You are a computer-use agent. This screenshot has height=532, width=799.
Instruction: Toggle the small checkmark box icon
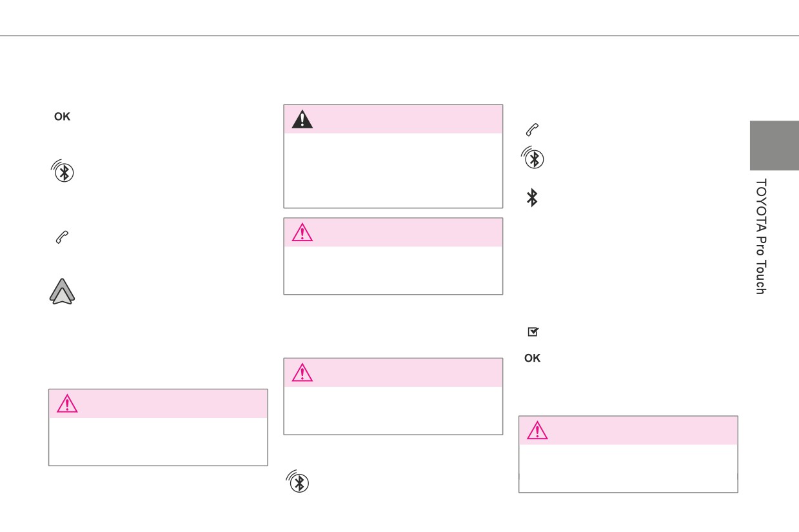point(533,332)
